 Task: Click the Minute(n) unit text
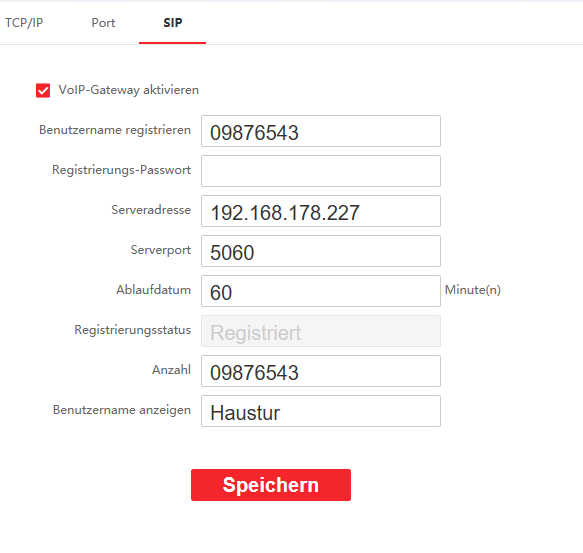[x=473, y=290]
